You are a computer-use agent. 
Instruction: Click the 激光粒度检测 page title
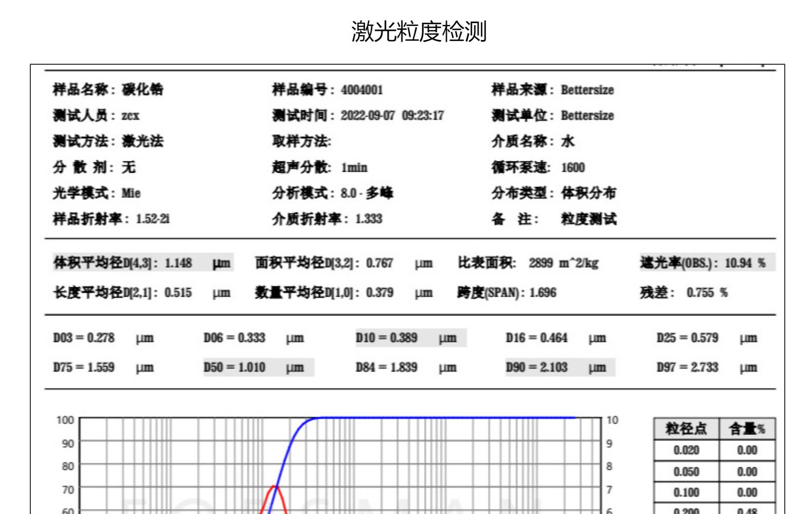(419, 31)
